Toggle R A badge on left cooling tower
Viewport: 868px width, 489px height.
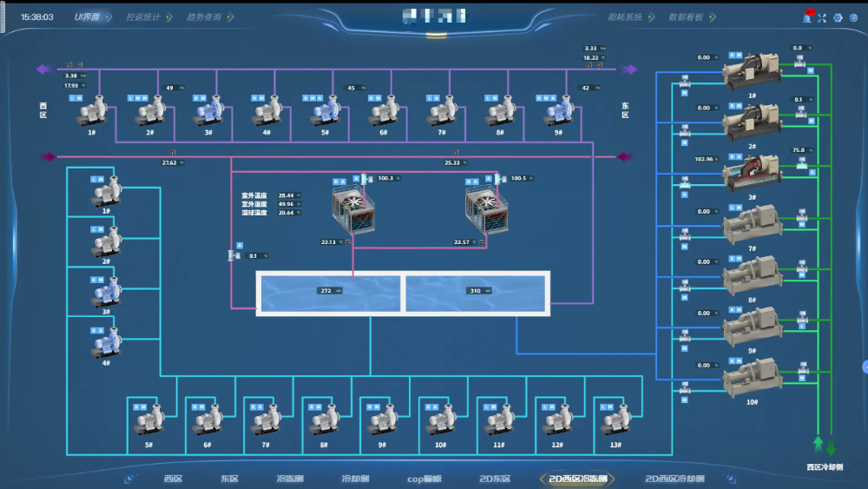pyautogui.click(x=339, y=182)
